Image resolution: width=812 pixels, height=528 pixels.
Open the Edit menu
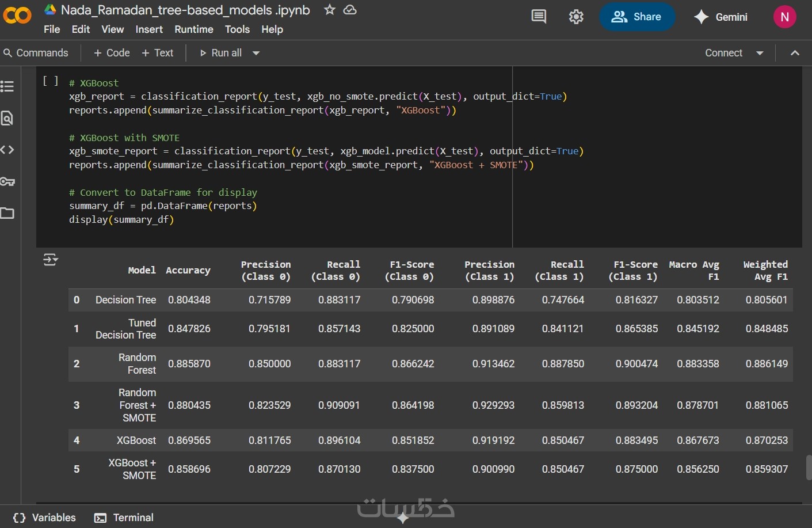(81, 29)
